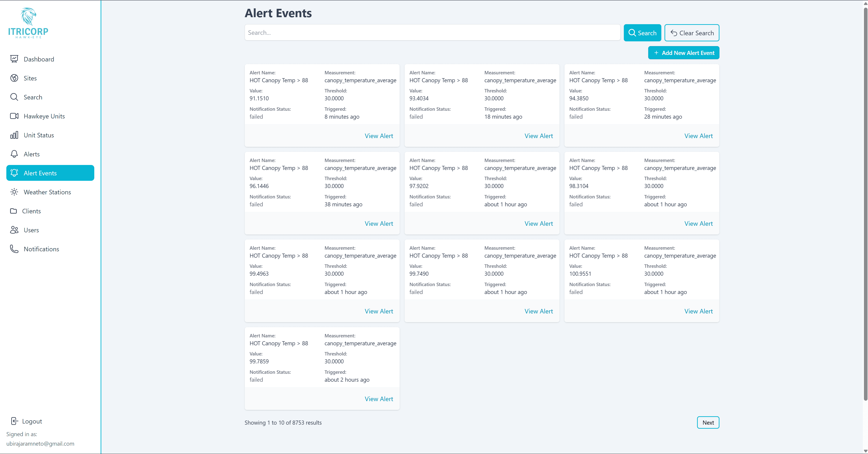Open the ITRICORP Hawk-Eye logo

tap(28, 23)
